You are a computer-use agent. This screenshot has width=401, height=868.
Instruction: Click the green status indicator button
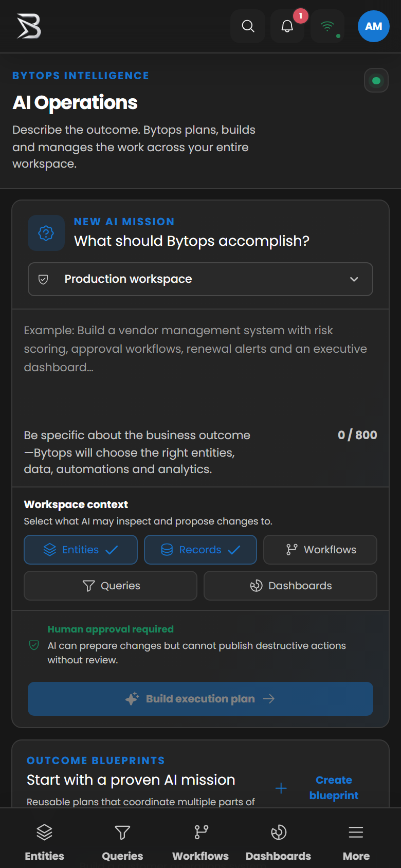tap(376, 81)
